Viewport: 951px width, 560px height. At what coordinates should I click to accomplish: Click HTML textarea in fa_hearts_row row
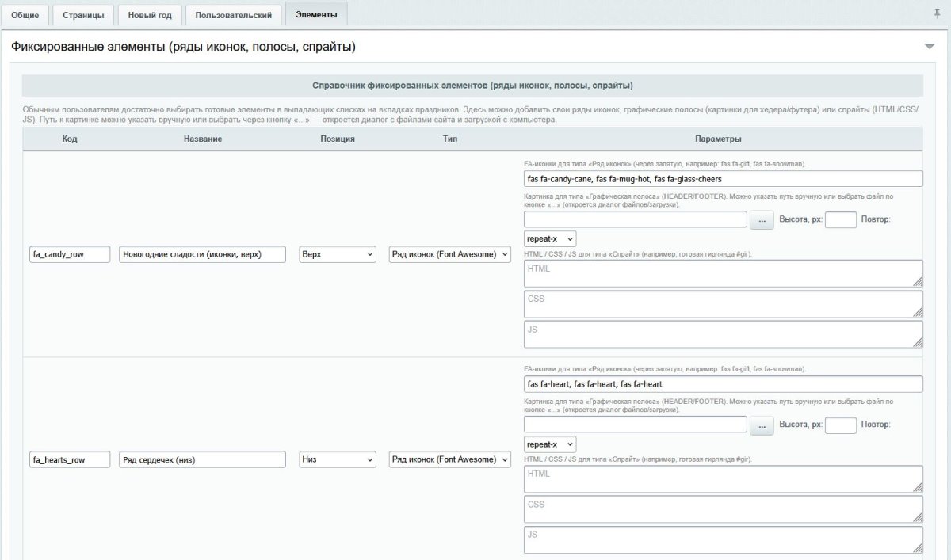(x=723, y=478)
